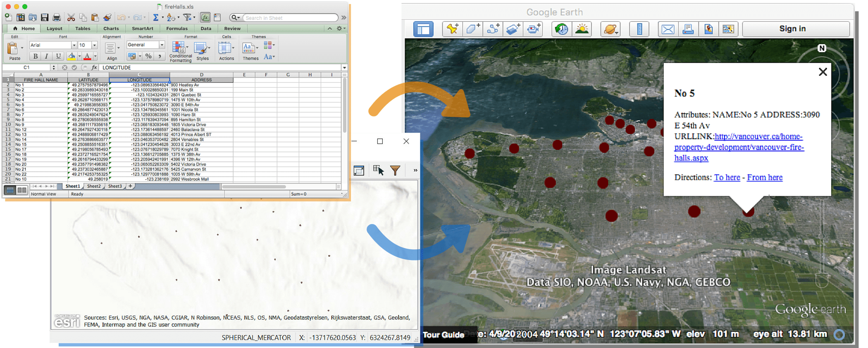Switch to the Tables ribbon tab

[x=83, y=28]
